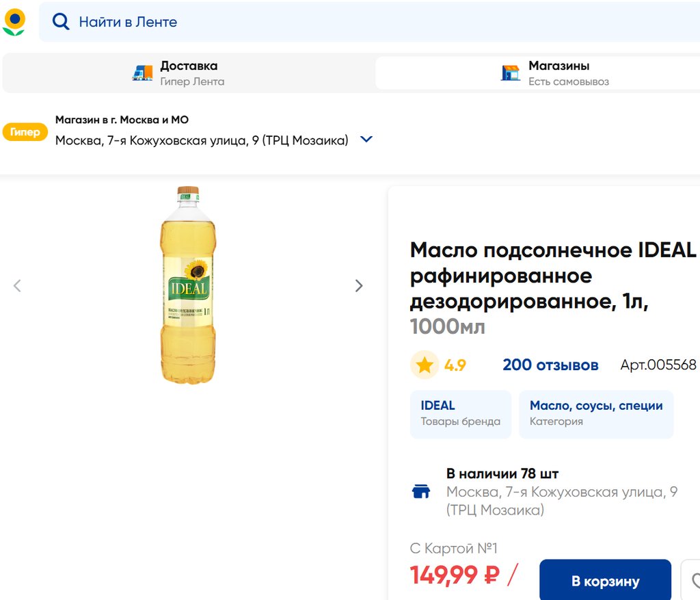The width and height of the screenshot is (700, 600).
Task: Click the delivery truck icon
Action: pos(142,73)
